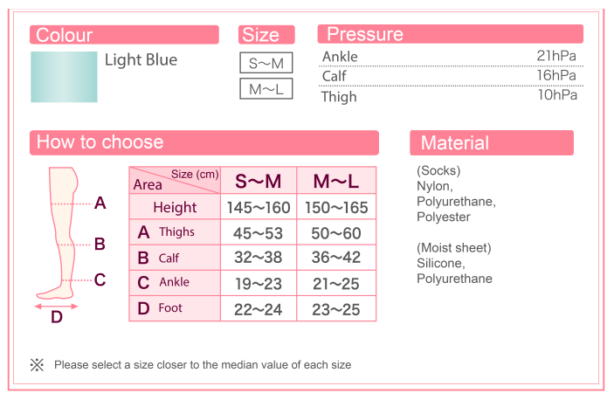This screenshot has height=400, width=614.
Task: Click the Light Blue colour swatch
Action: (x=64, y=77)
